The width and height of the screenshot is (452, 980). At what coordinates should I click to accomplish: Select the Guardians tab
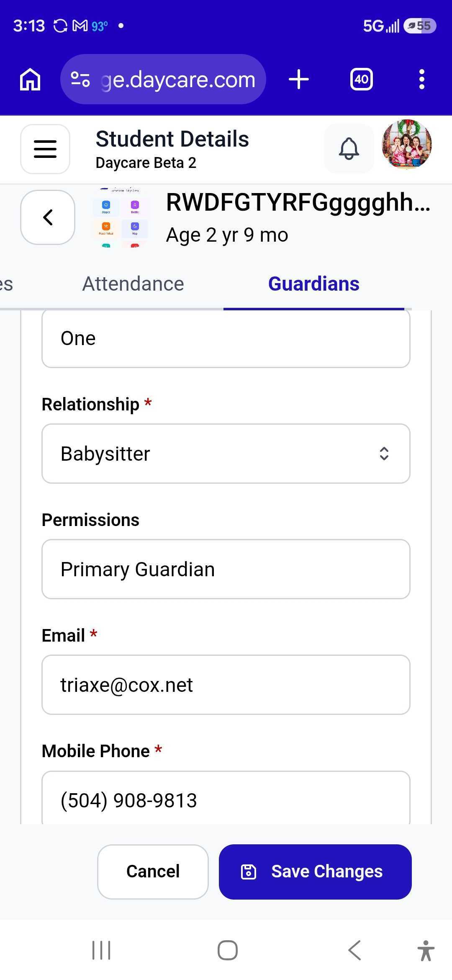[x=314, y=284]
